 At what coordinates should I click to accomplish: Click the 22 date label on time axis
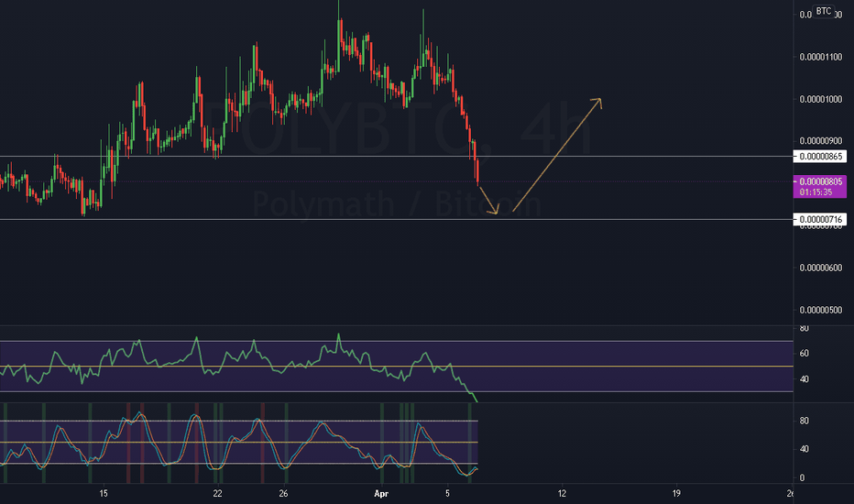click(218, 494)
